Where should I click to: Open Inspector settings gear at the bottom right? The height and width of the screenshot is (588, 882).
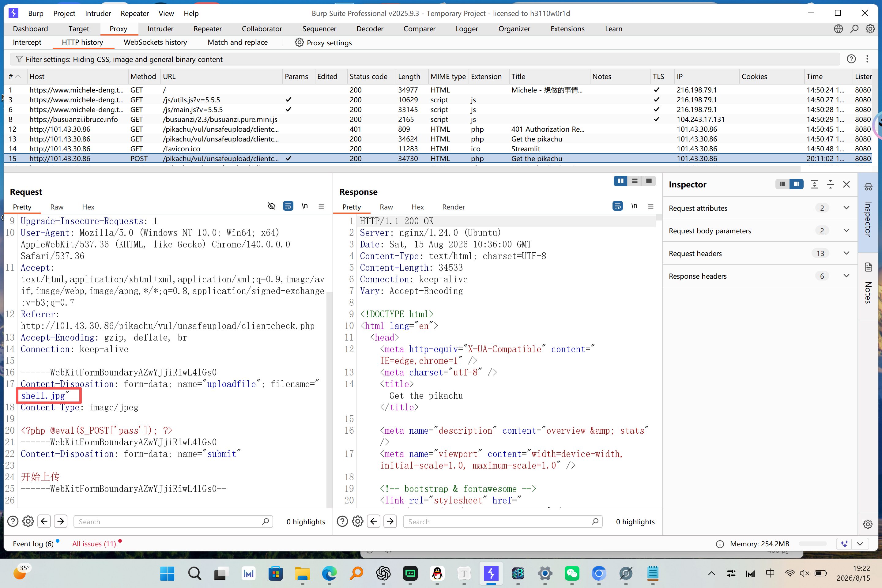click(x=868, y=524)
